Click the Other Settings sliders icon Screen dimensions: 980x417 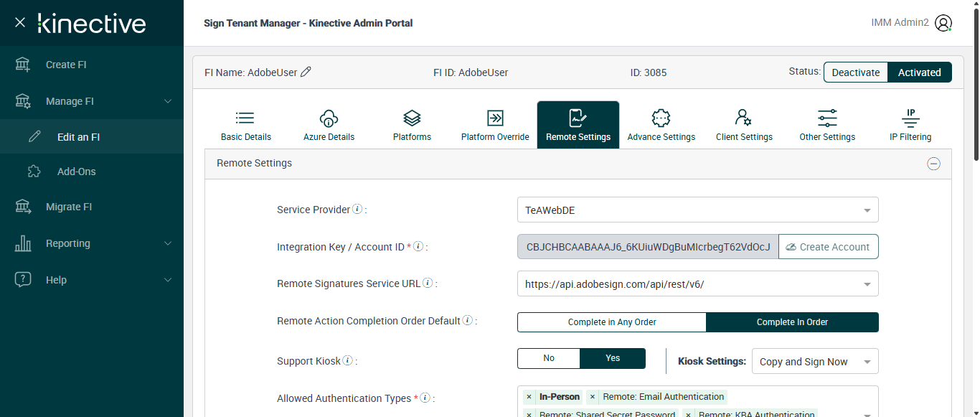(x=827, y=118)
